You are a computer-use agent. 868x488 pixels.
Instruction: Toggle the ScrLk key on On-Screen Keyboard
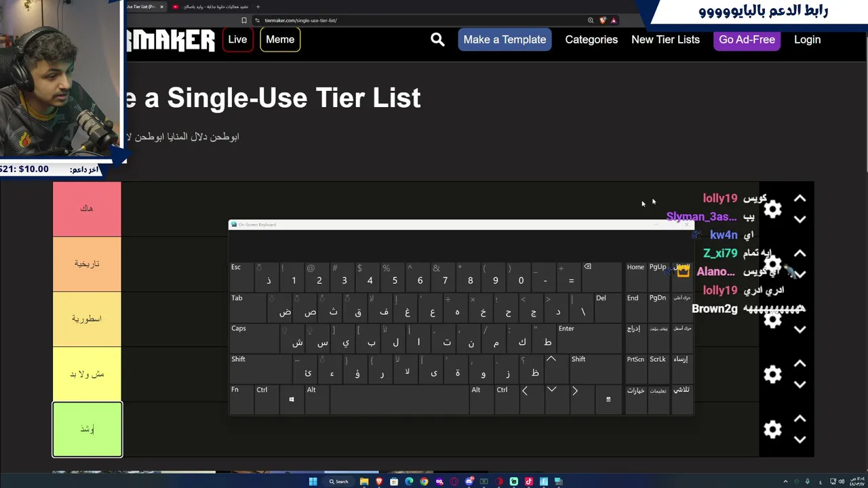658,368
